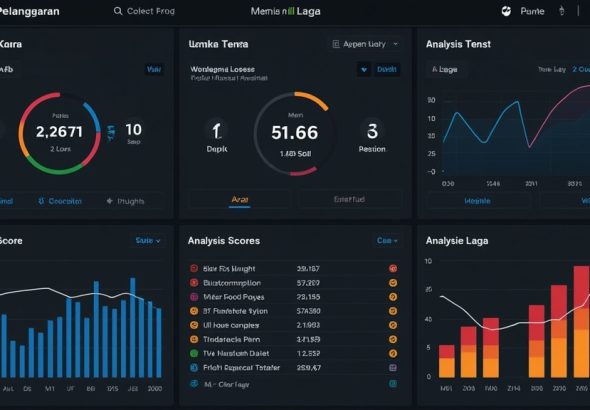Open the Coocoiton tab

click(x=60, y=201)
